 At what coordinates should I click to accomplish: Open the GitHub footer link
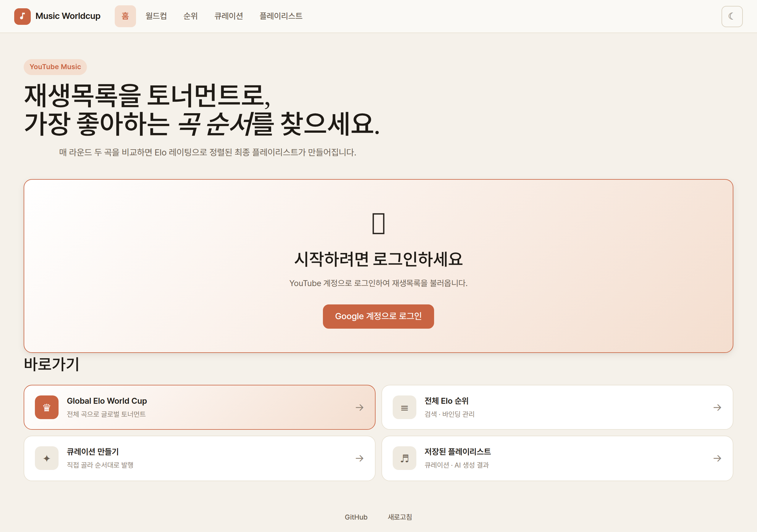tap(356, 517)
